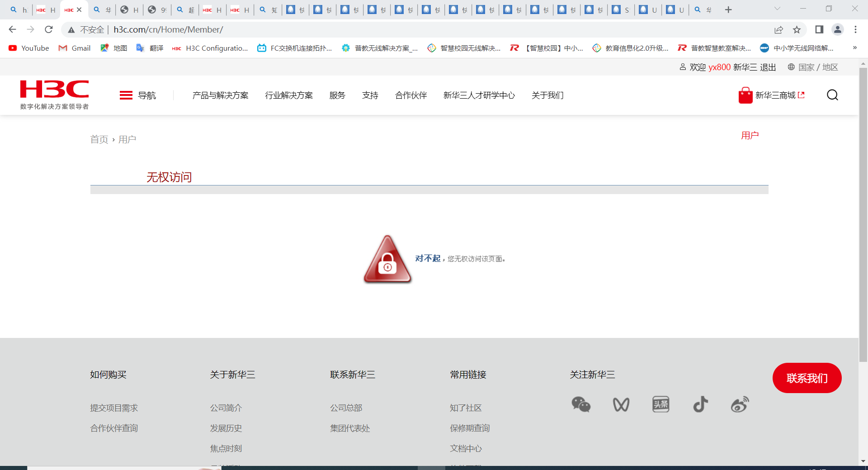868x470 pixels.
Task: Click the Weibo icon in footer
Action: 740,404
